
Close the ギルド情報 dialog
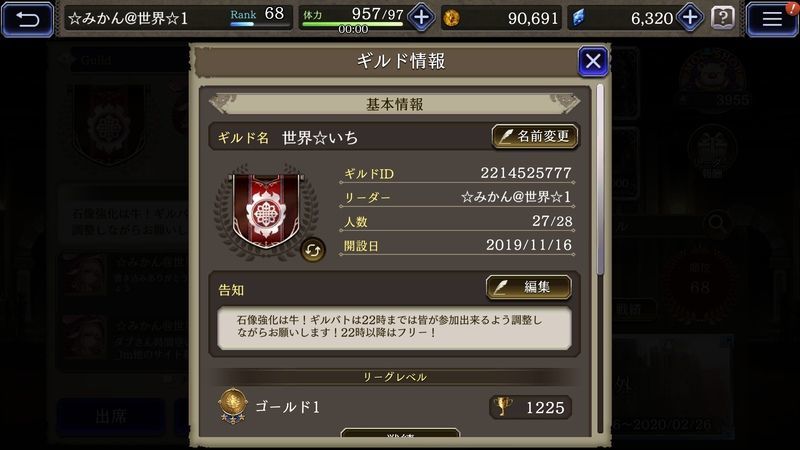coord(592,61)
